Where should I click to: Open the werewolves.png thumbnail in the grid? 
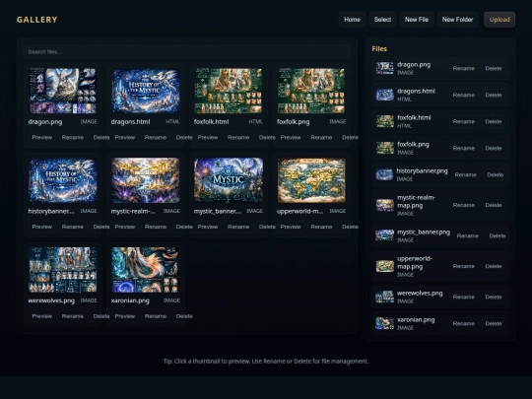coord(63,270)
